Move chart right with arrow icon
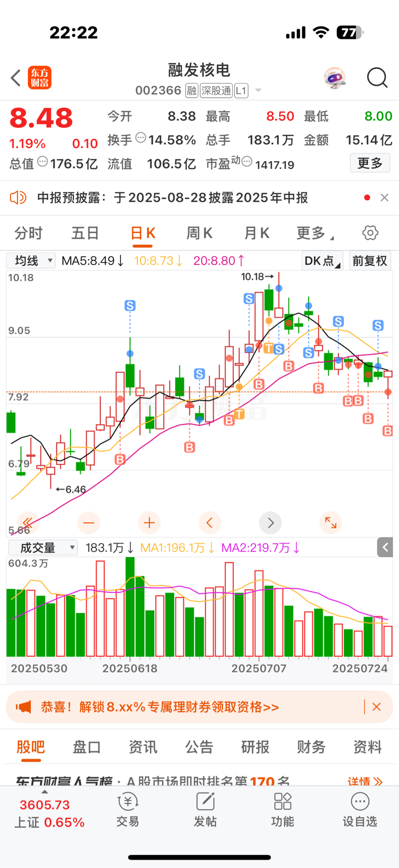Screen dimensions: 399x868 (270, 522)
